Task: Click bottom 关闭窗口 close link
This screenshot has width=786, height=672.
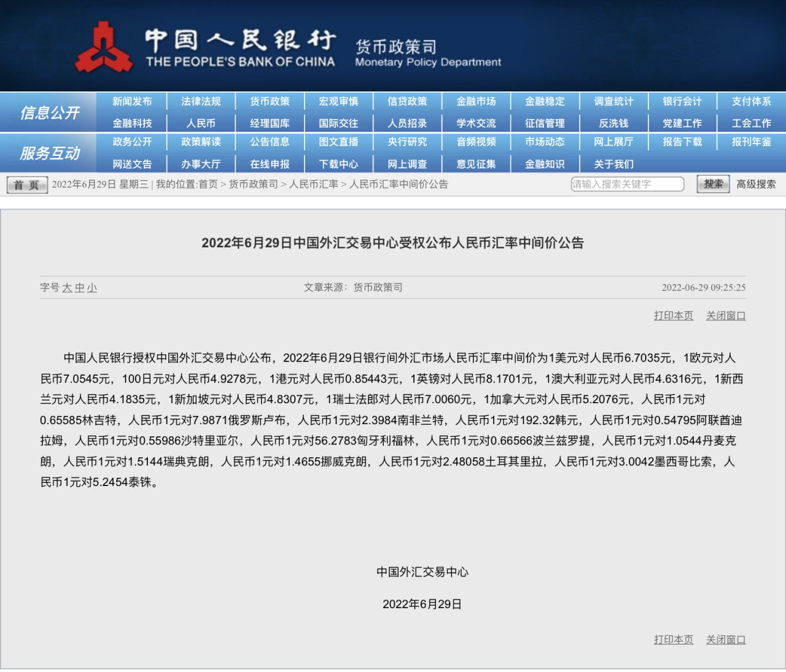Action: click(x=726, y=639)
